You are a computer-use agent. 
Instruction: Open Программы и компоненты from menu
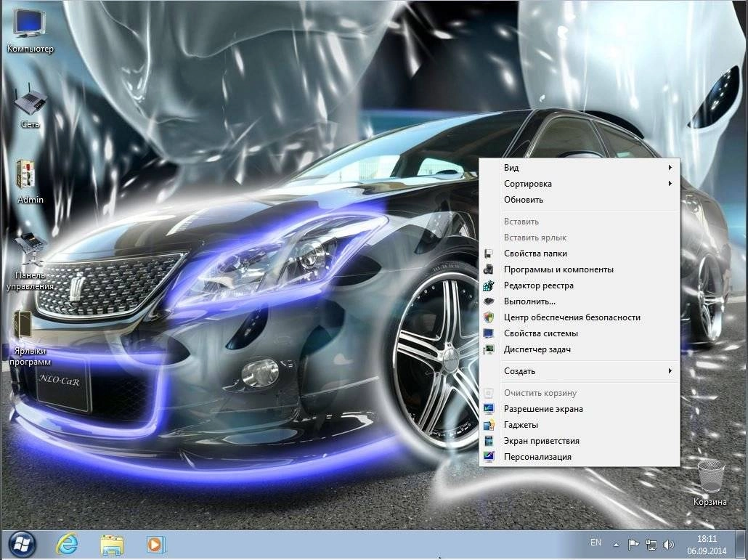(x=579, y=269)
